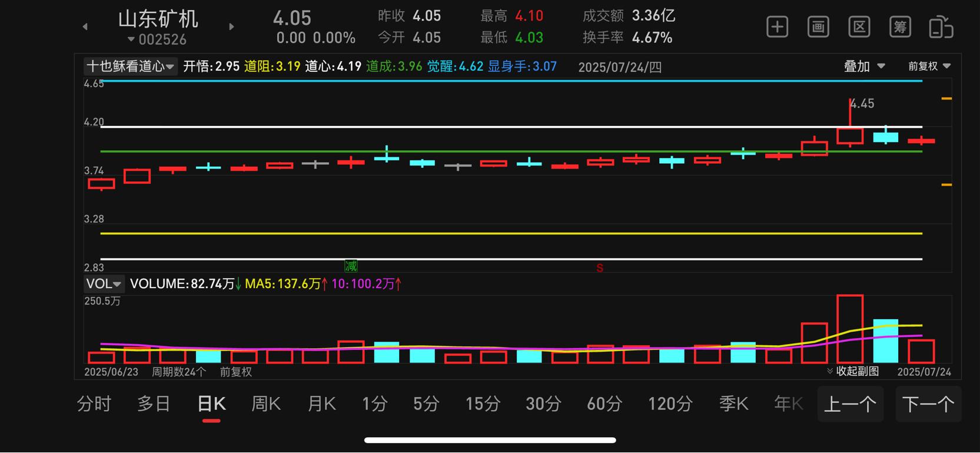Tap the 道心:4.19 indicator value
Viewport: 980px width, 453px height.
coord(333,67)
